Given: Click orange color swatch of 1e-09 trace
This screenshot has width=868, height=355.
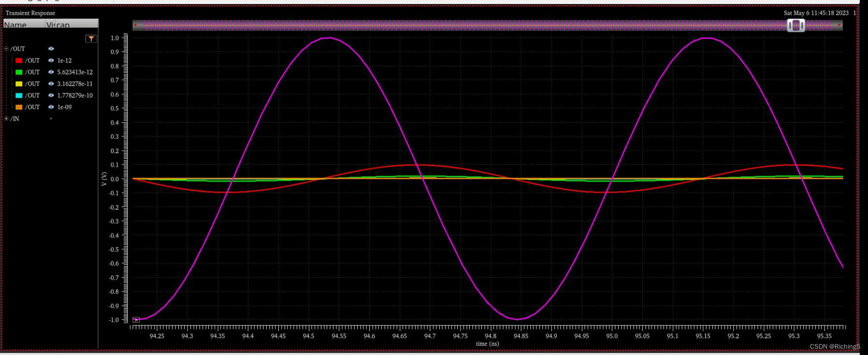Looking at the screenshot, I should pyautogui.click(x=19, y=107).
